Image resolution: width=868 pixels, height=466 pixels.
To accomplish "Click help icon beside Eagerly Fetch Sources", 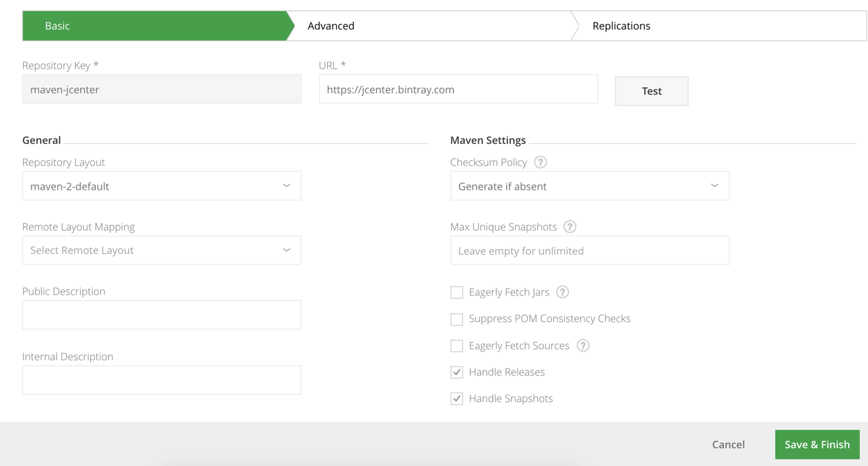I will tap(583, 345).
